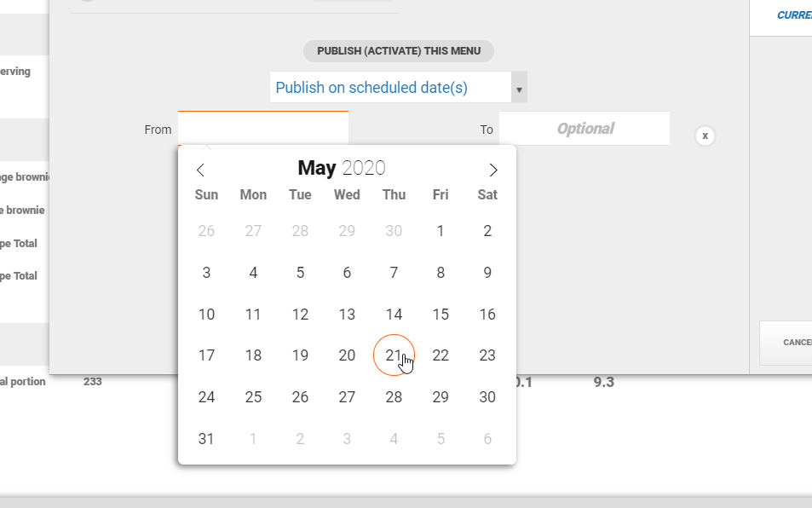
Task: Select May 21 in the calendar
Action: coord(393,355)
